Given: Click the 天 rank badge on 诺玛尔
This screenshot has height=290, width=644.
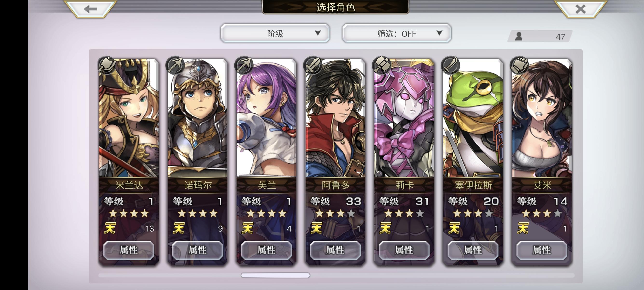Looking at the screenshot, I should [x=179, y=228].
